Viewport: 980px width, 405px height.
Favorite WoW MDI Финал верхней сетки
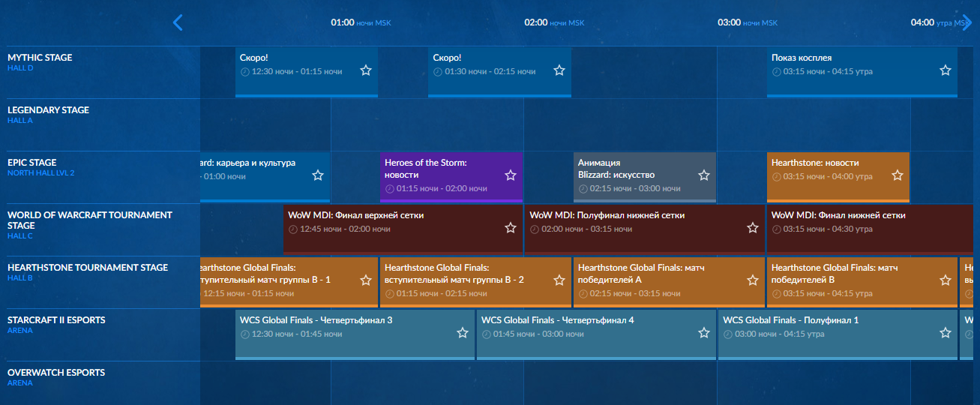point(511,228)
